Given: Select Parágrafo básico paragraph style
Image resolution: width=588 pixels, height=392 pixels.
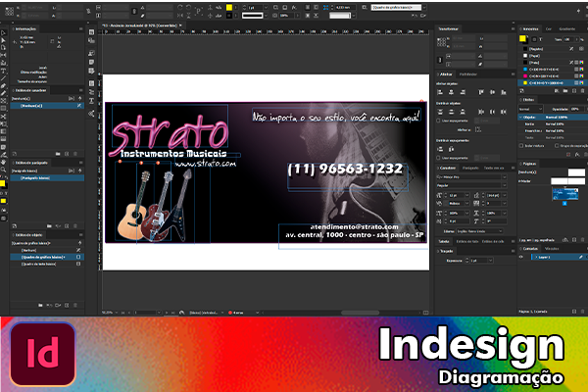Looking at the screenshot, I should [x=47, y=177].
